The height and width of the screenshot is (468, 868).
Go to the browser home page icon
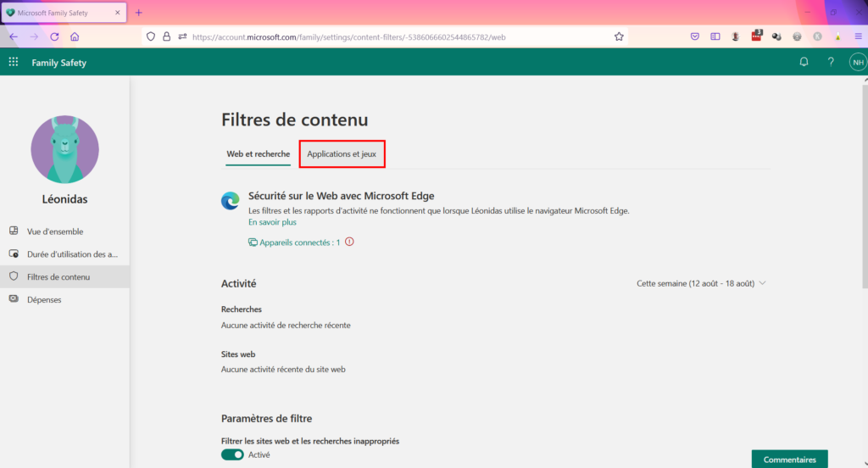pyautogui.click(x=75, y=36)
